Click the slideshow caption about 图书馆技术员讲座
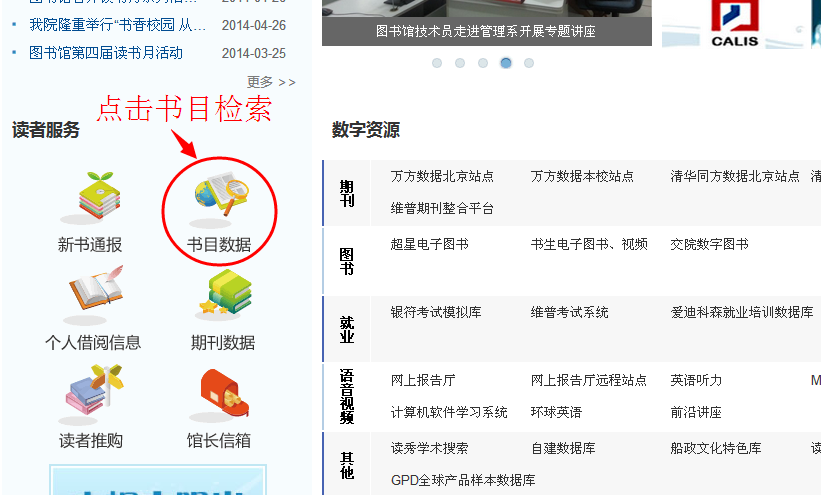The height and width of the screenshot is (495, 821). (x=486, y=31)
